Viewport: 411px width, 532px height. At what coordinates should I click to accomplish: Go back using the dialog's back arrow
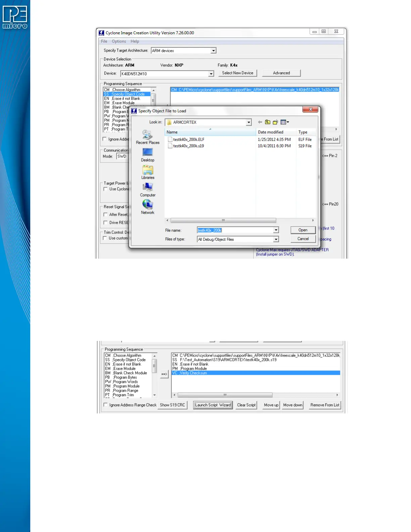(x=260, y=122)
